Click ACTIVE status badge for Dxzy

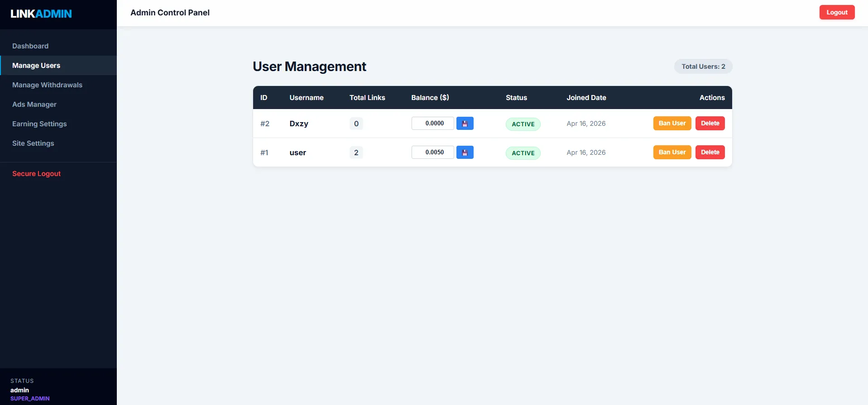523,124
